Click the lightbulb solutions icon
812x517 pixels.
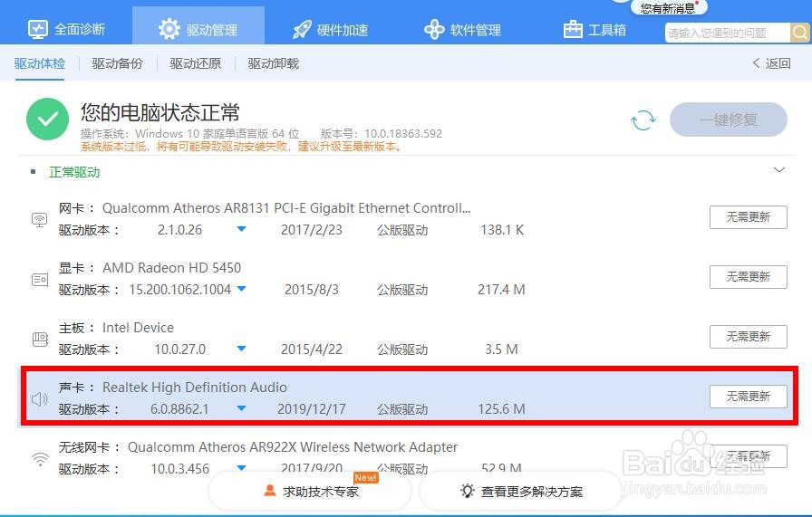[x=467, y=491]
